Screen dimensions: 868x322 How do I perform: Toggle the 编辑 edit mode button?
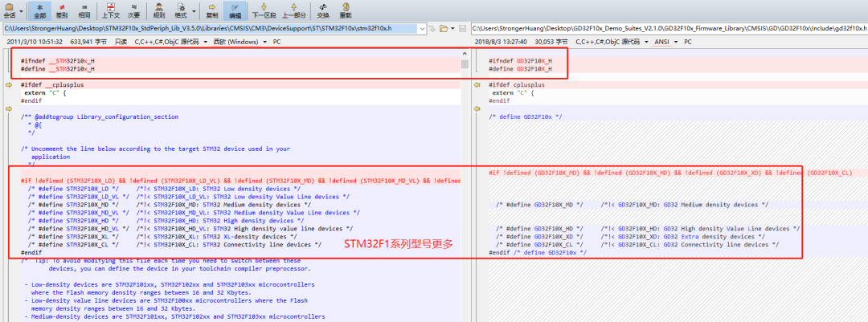point(235,10)
